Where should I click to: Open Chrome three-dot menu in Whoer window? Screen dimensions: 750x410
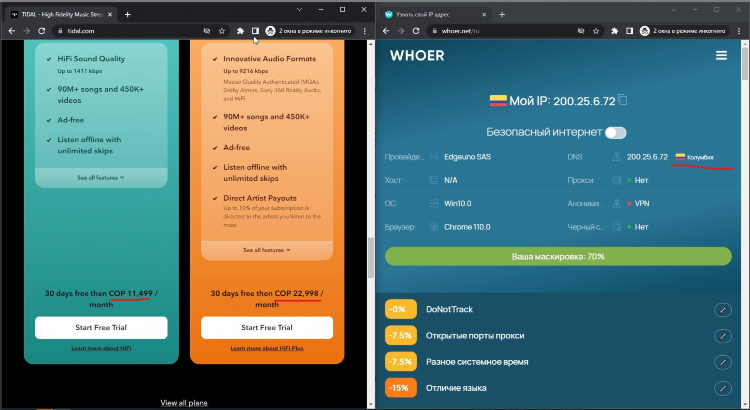pos(739,31)
